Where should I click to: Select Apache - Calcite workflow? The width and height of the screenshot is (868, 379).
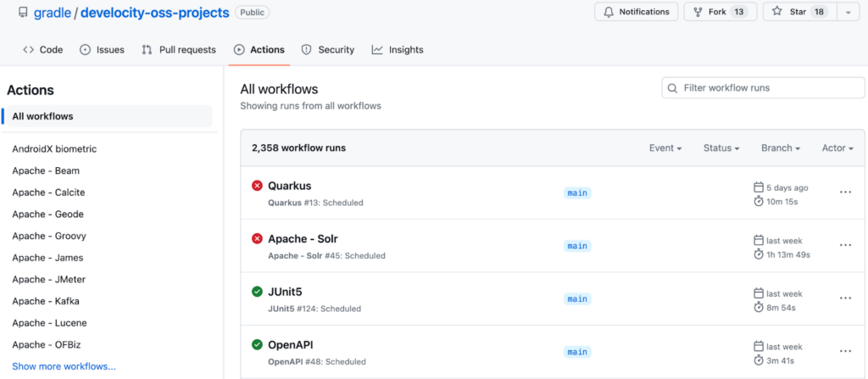click(x=48, y=192)
